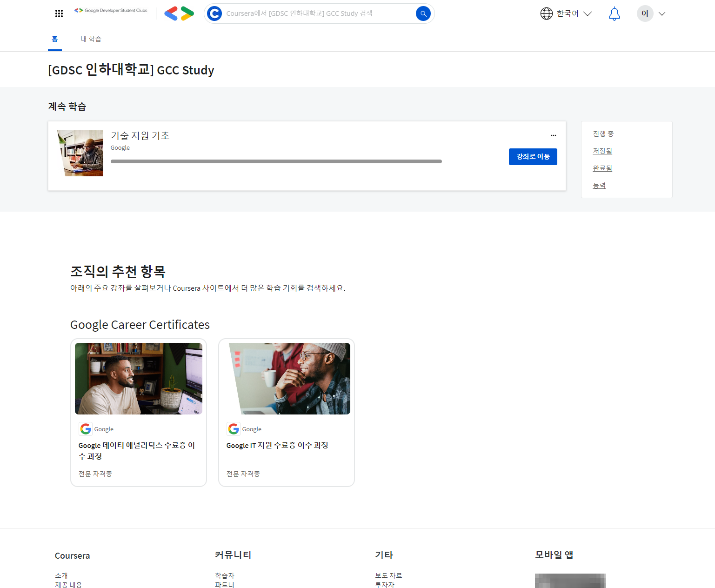Open the 기술 지원 기초 course title
715x588 pixels.
(140, 135)
